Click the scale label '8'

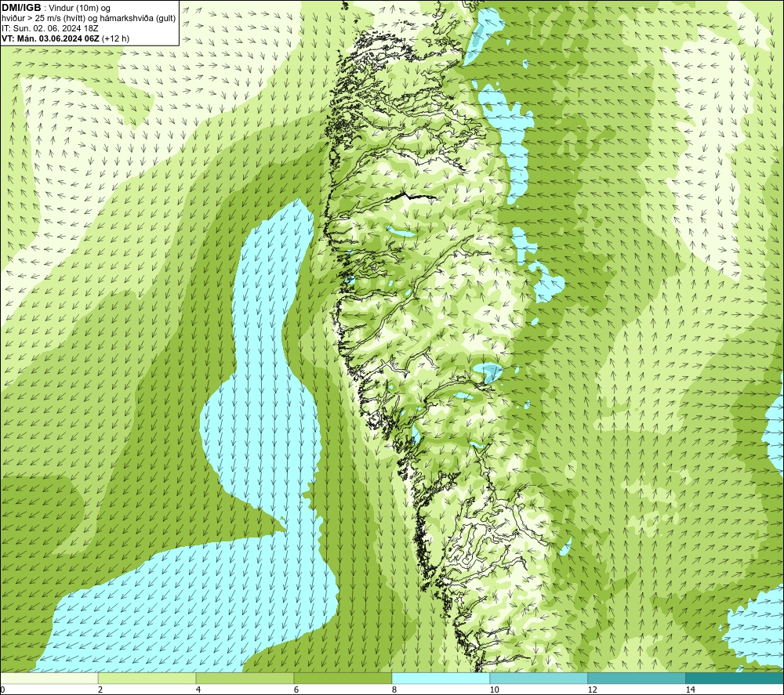[x=394, y=690]
